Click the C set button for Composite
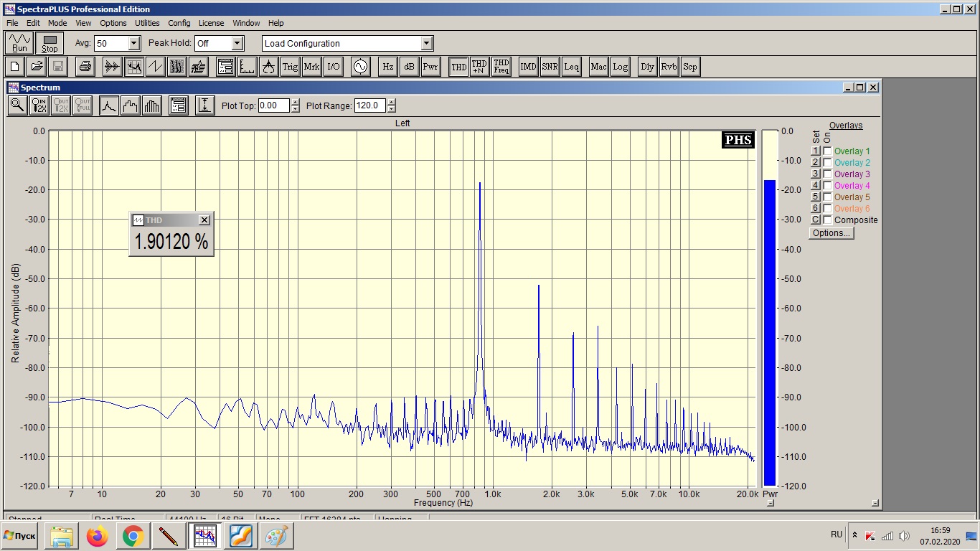 816,220
